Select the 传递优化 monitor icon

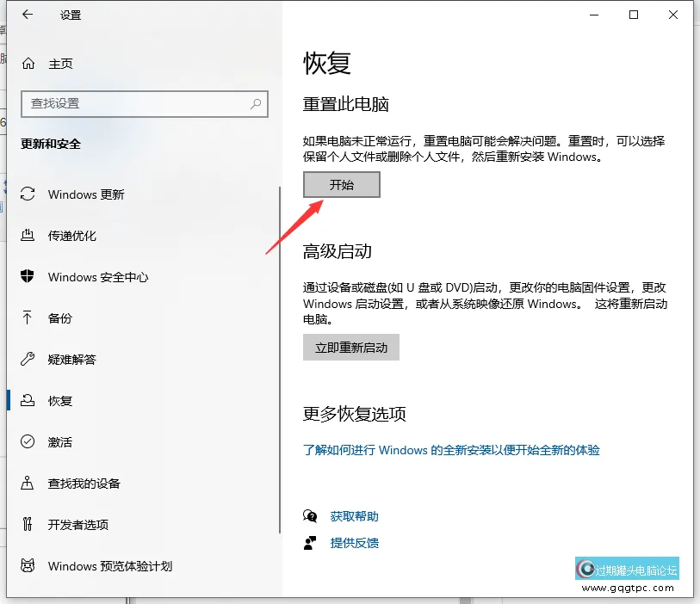[x=28, y=236]
